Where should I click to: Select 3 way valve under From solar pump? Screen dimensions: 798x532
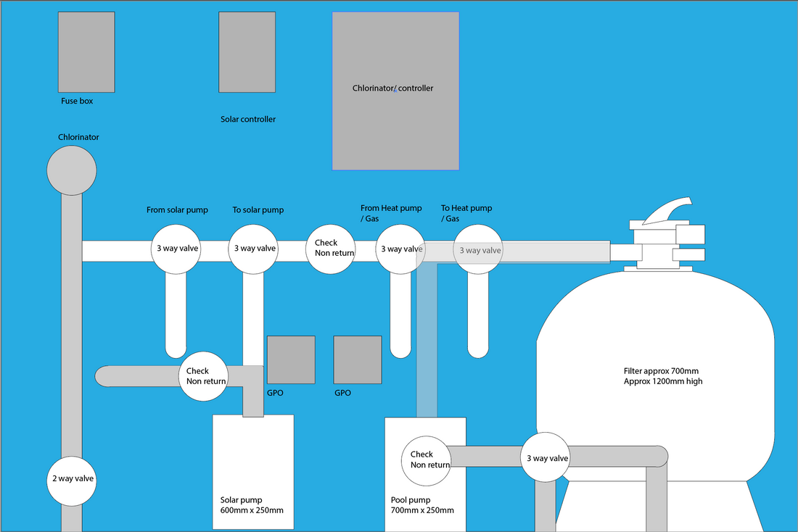coord(175,249)
